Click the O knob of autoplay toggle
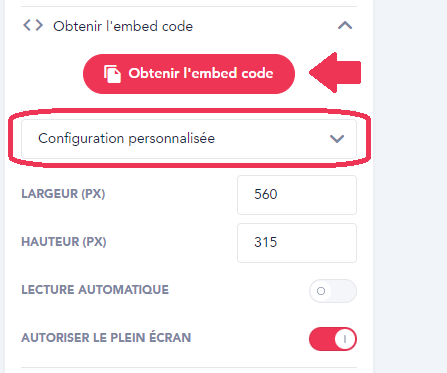This screenshot has height=373, width=447. (x=321, y=291)
